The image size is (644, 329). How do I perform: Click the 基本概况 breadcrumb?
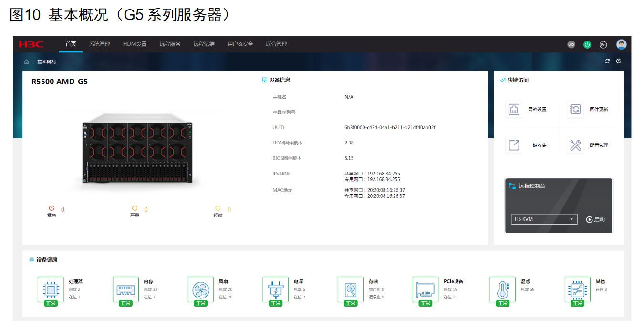point(46,62)
